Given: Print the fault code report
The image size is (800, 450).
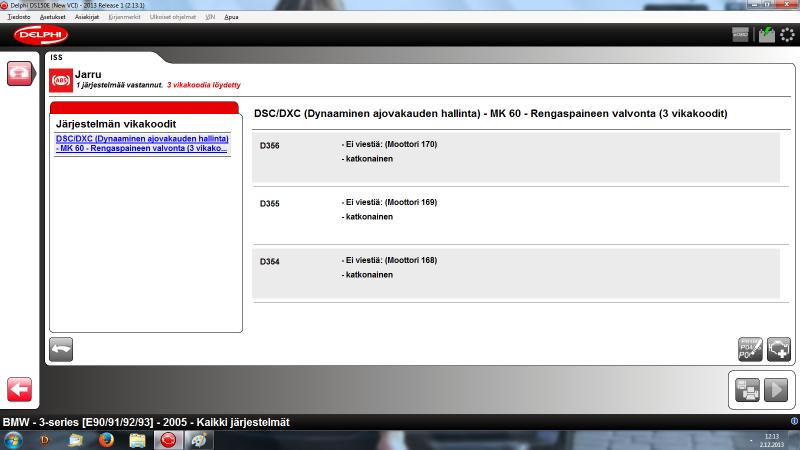Looking at the screenshot, I should (747, 390).
